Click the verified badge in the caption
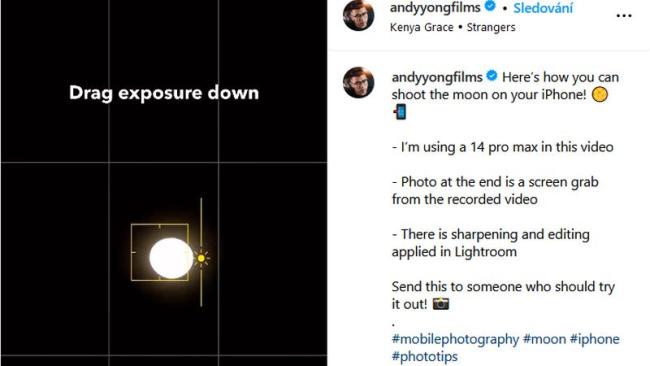650x366 pixels. 492,76
